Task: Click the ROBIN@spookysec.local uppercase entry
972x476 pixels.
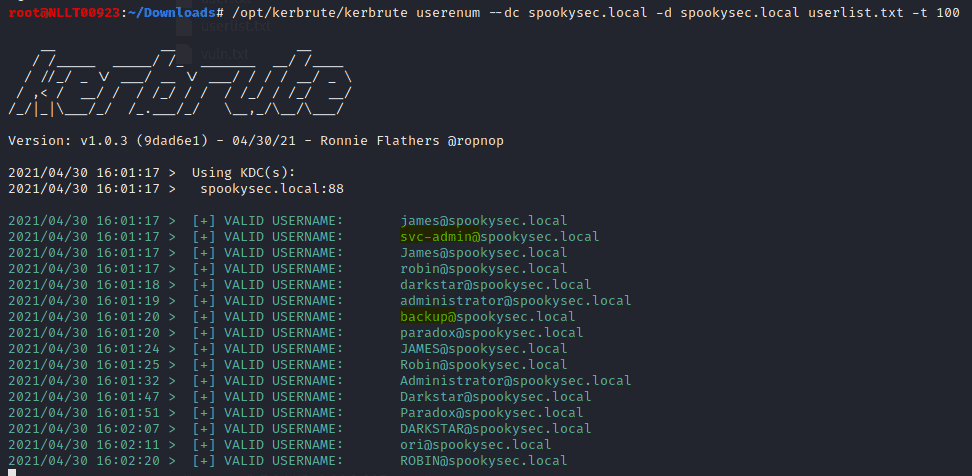Action: point(484,461)
